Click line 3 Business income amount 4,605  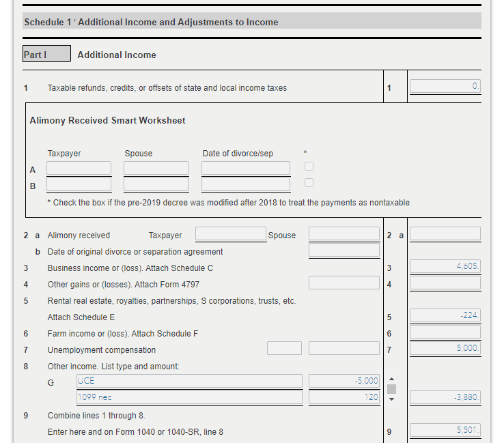[445, 266]
